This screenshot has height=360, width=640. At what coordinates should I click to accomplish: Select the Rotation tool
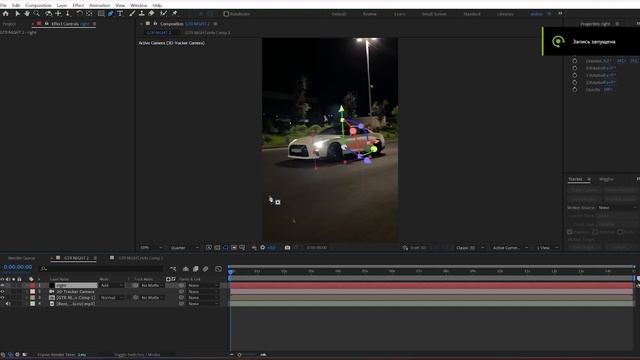tap(79, 13)
